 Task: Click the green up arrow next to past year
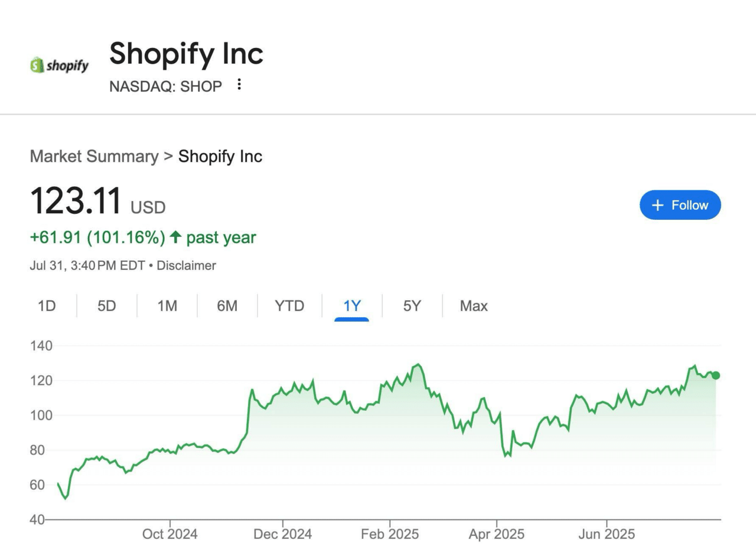[x=175, y=238]
